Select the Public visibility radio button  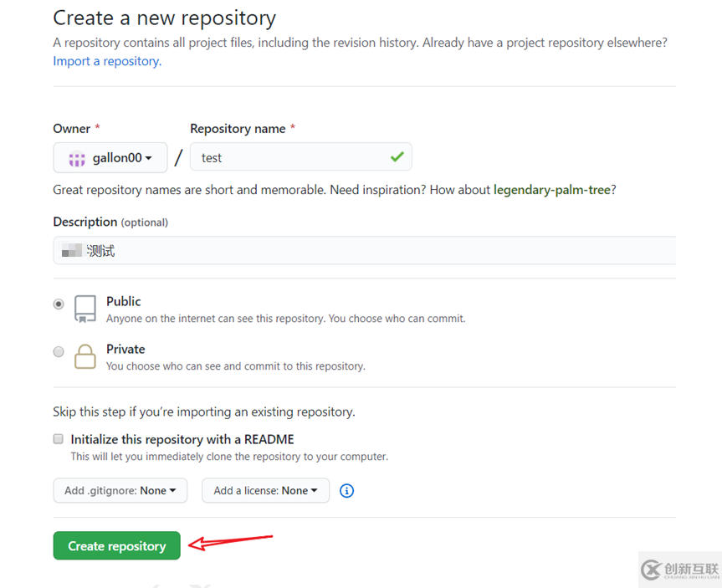tap(59, 304)
